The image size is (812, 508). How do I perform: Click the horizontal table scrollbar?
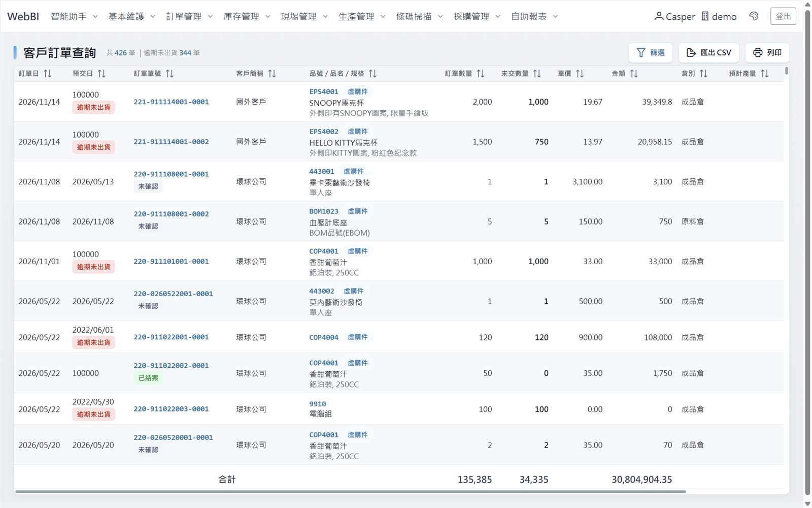pos(350,491)
